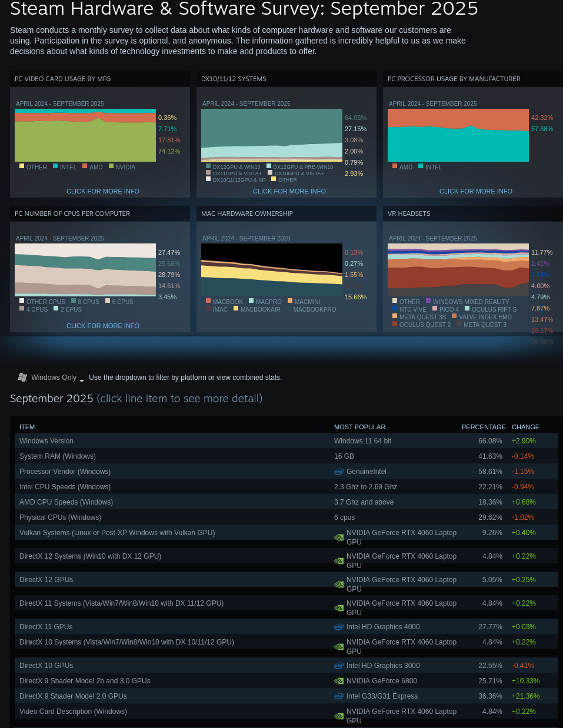Open more info for DX10/11/12 Systems
The width and height of the screenshot is (563, 728).
pyautogui.click(x=289, y=191)
